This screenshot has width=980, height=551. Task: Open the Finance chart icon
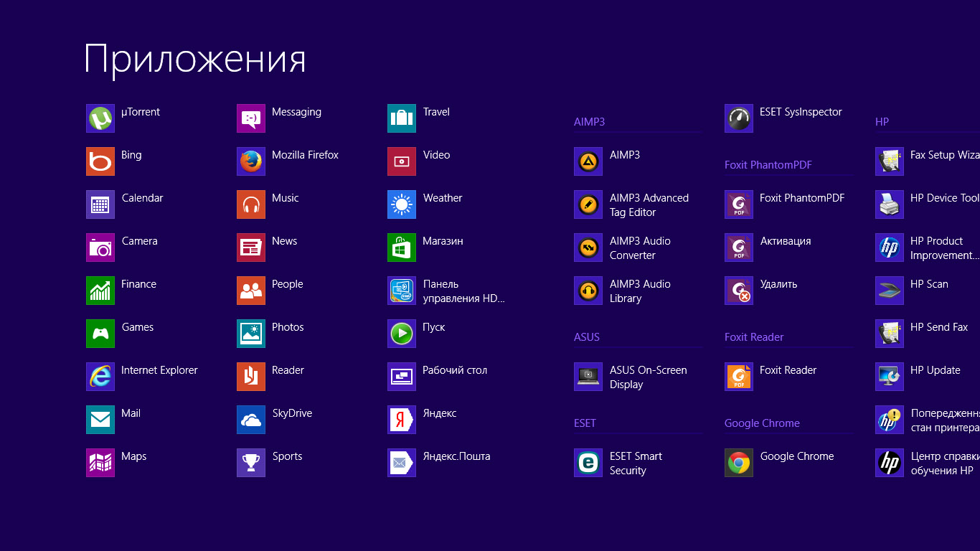click(x=100, y=291)
